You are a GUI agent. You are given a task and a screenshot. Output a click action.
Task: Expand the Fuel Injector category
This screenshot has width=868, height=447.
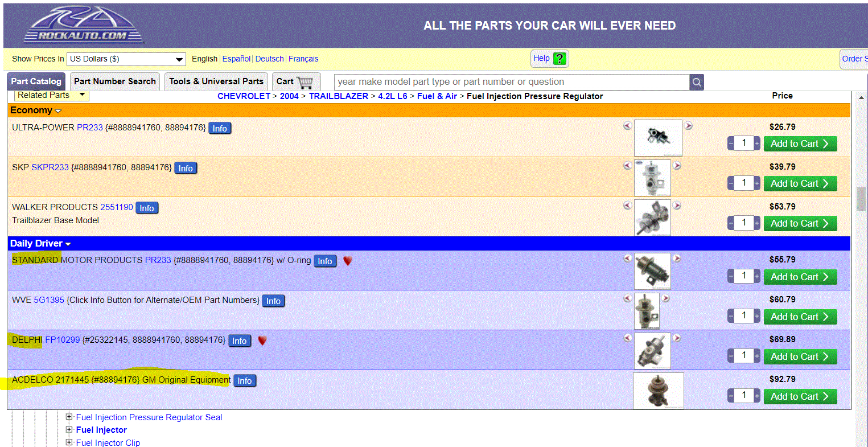[x=69, y=429]
